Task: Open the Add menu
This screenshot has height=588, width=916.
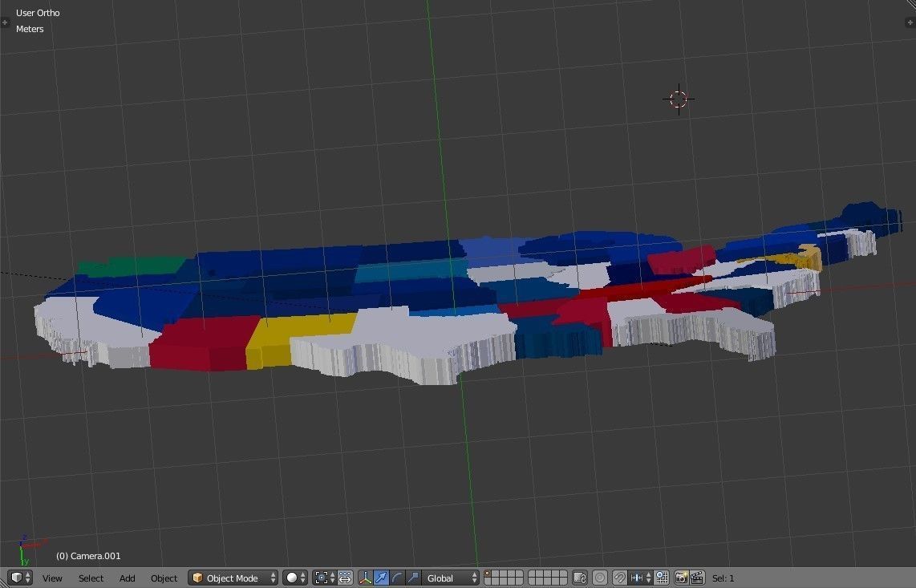Action: point(127,578)
